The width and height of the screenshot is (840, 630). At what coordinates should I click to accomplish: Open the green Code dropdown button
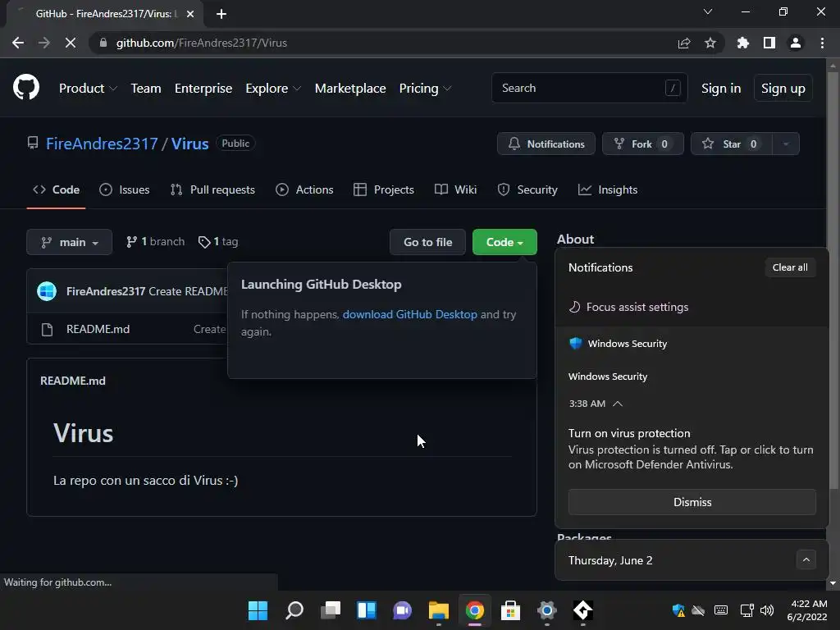(504, 242)
